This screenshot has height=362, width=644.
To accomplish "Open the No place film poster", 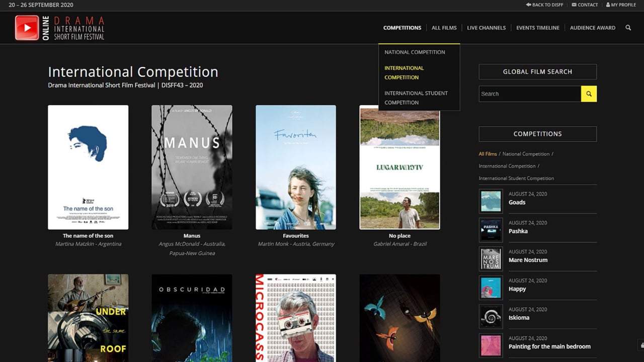I will 399,167.
